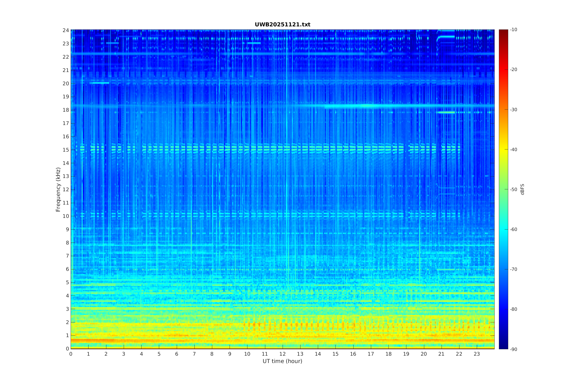
Task: Click the 5 kHz y-axis tick label
Action: pyautogui.click(x=67, y=282)
